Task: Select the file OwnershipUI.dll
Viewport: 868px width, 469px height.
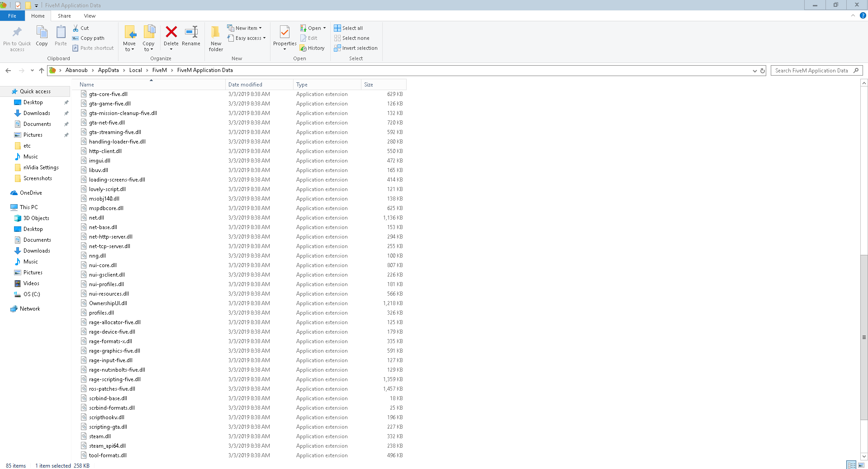Action: (x=108, y=303)
